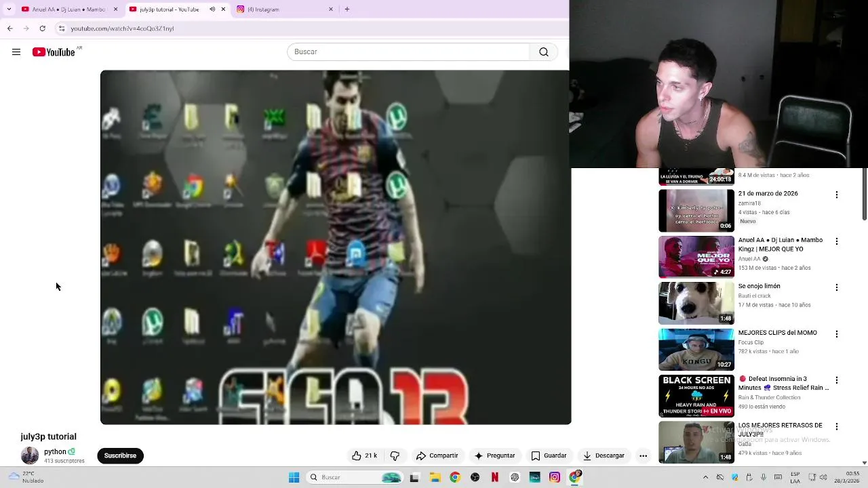Open options menu for '21 de marzo de 2026'
868x488 pixels.
coord(836,195)
